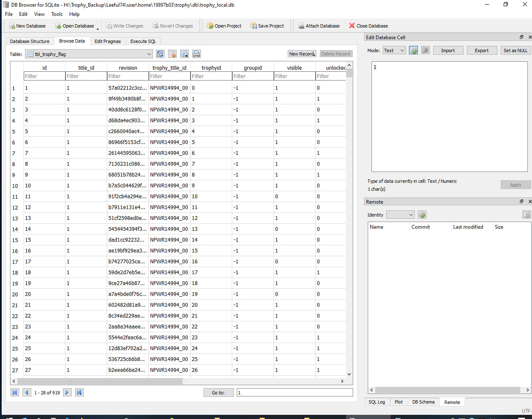
Task: Click the Go to record number field
Action: pos(295,392)
